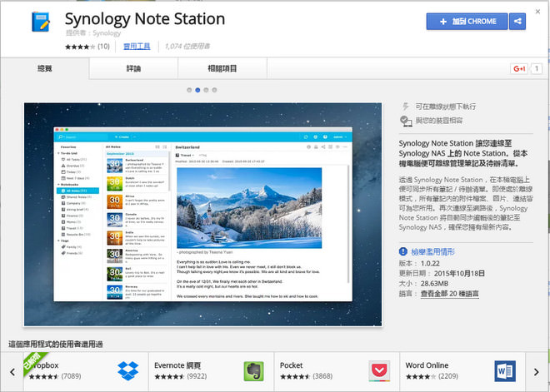The height and width of the screenshot is (392, 550).
Task: Click the 加到 CHROME button
Action: 467,22
